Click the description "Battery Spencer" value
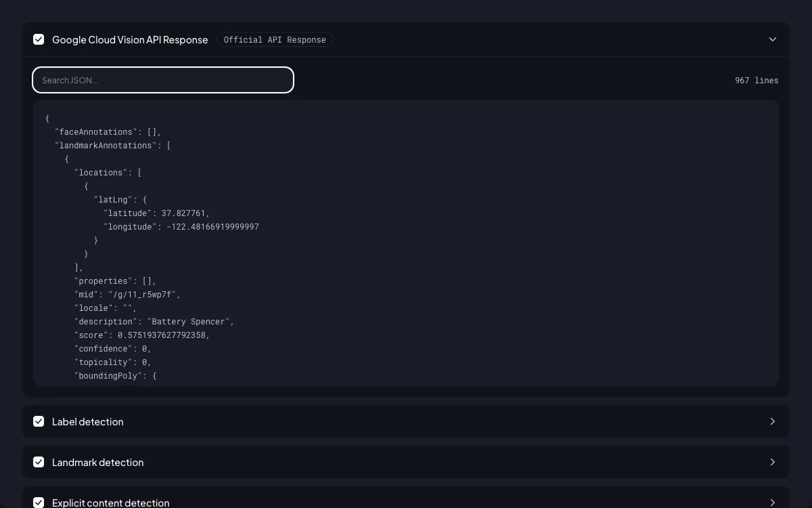 tap(188, 322)
